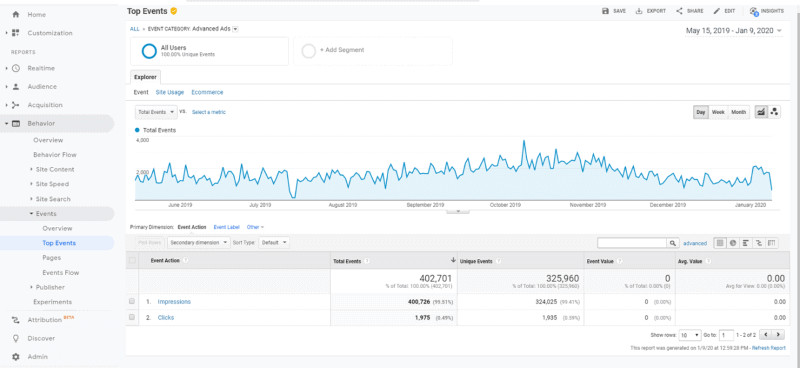Expand the Show rows selector

click(x=690, y=335)
